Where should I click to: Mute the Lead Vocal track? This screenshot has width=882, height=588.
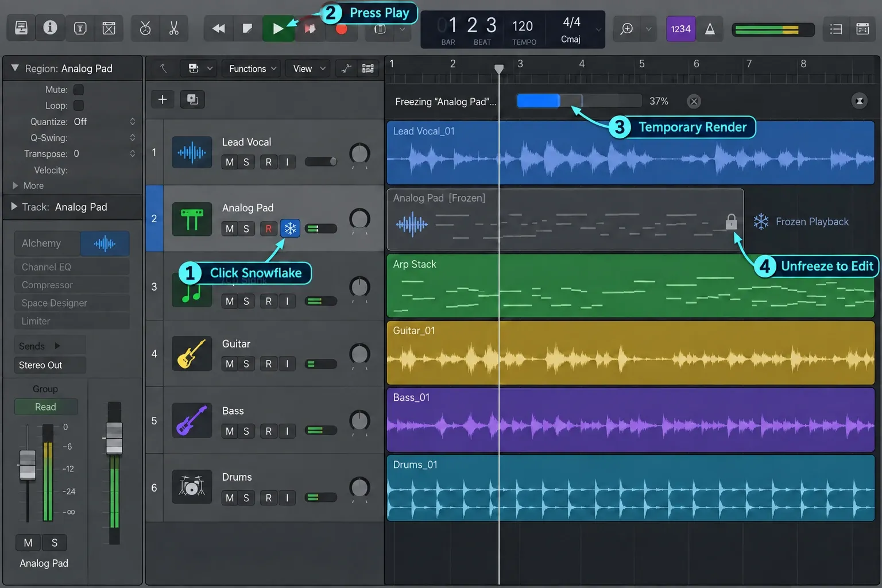(x=230, y=162)
